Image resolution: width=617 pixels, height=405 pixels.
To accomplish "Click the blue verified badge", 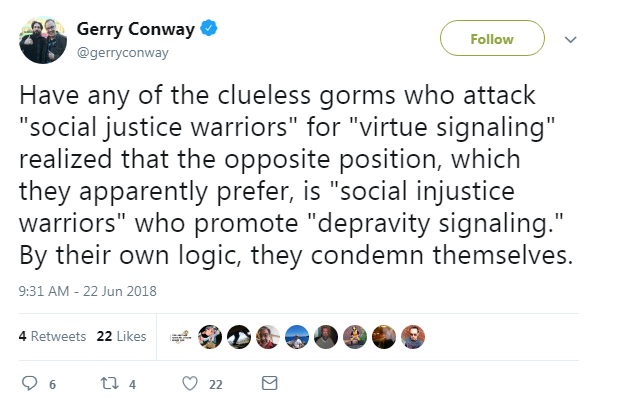I will (209, 28).
